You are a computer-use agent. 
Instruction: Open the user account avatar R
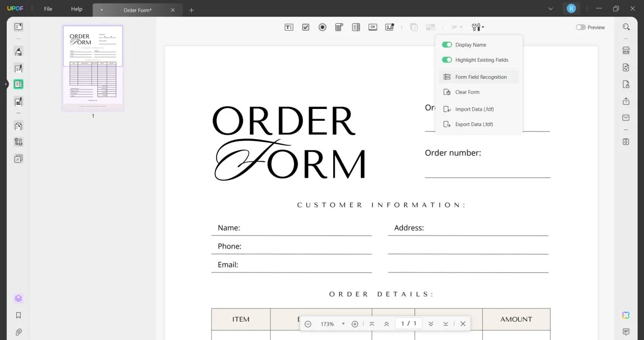point(571,9)
